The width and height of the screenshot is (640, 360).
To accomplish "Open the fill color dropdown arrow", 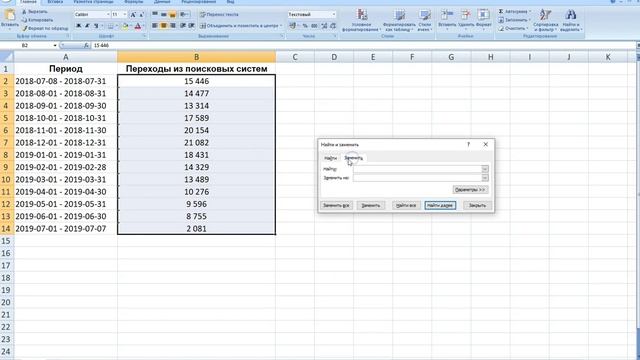I will tap(131, 26).
